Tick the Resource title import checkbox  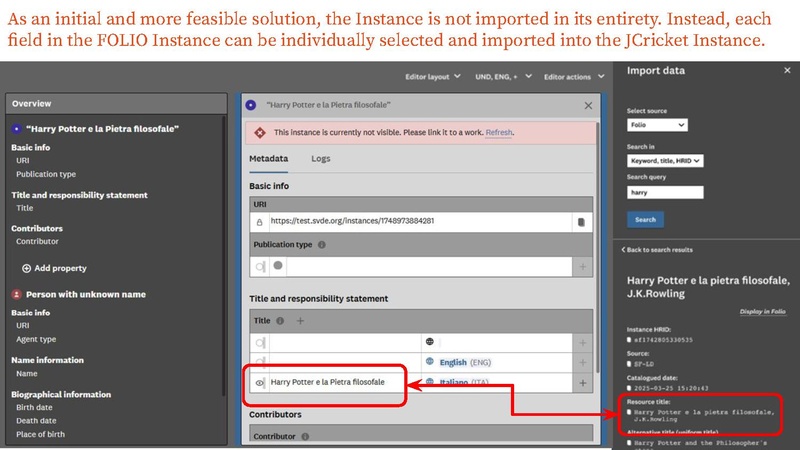pos(629,411)
